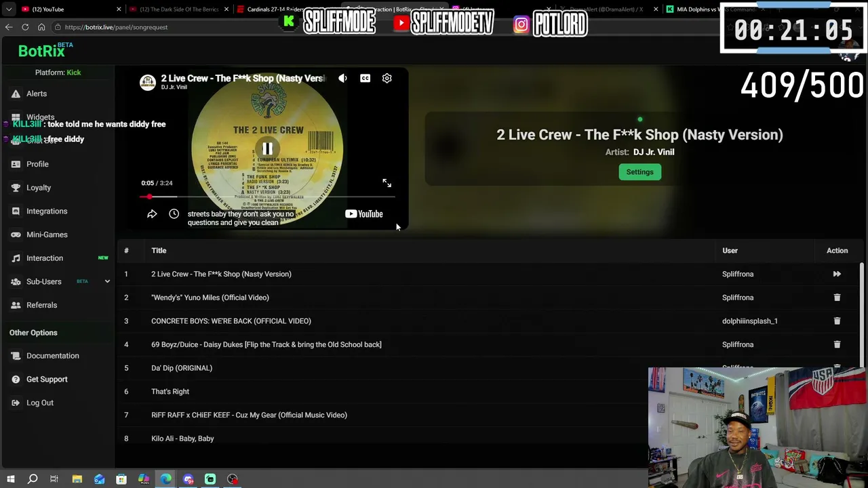Image resolution: width=868 pixels, height=488 pixels.
Task: Open Integrations in the sidebar
Action: [47, 211]
